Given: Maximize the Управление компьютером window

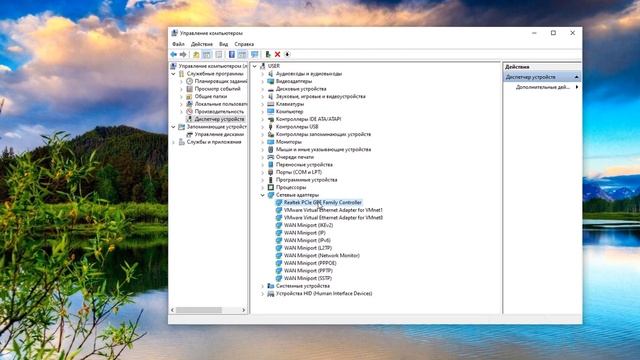Looking at the screenshot, I should pyautogui.click(x=553, y=33).
